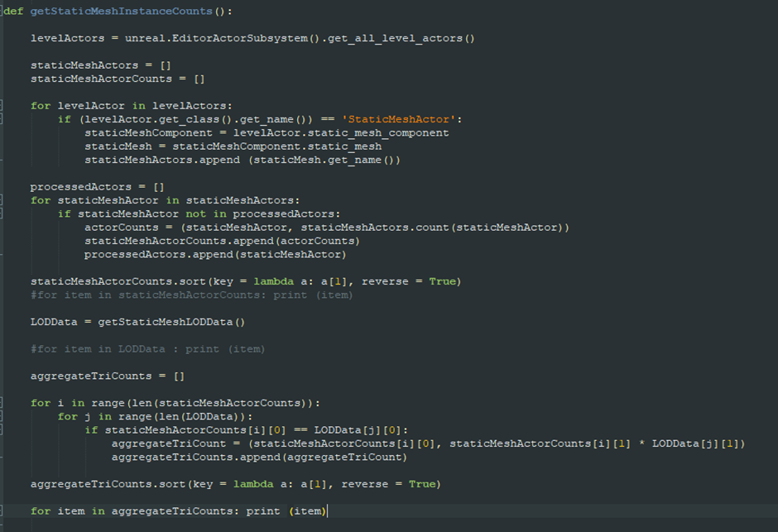The width and height of the screenshot is (778, 532).
Task: Click getStaticMeshLODData() call
Action: coord(171,322)
